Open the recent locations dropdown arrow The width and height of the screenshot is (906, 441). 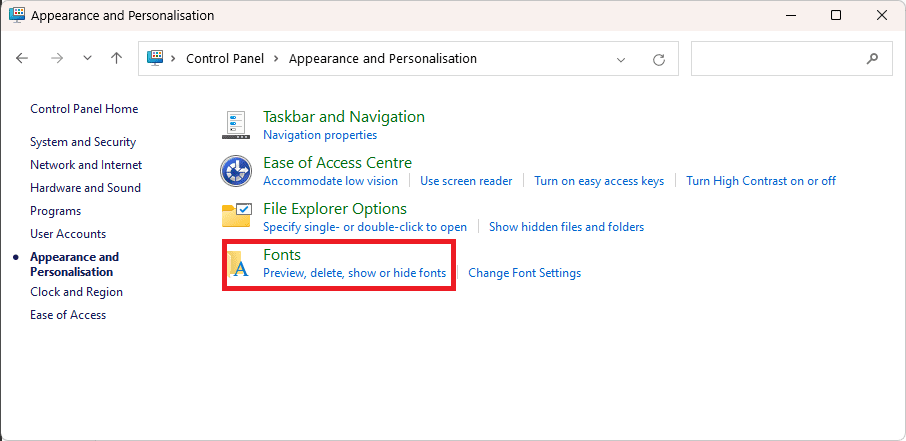(88, 58)
